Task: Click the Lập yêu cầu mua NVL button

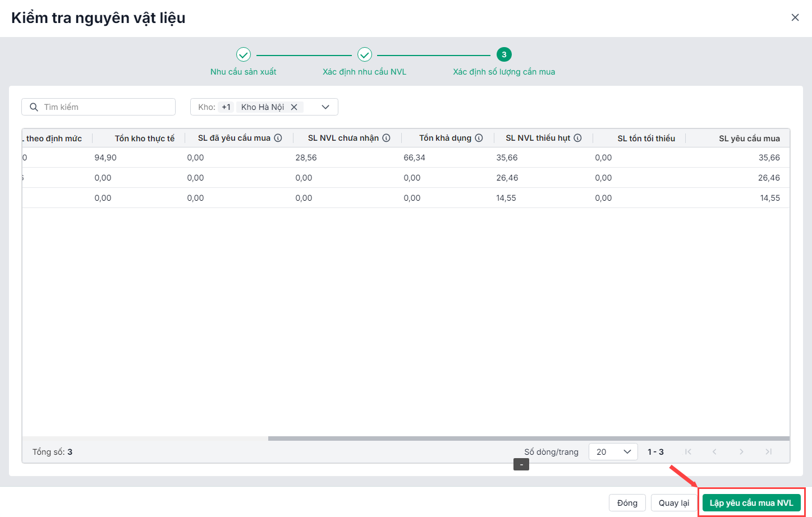Action: [751, 503]
